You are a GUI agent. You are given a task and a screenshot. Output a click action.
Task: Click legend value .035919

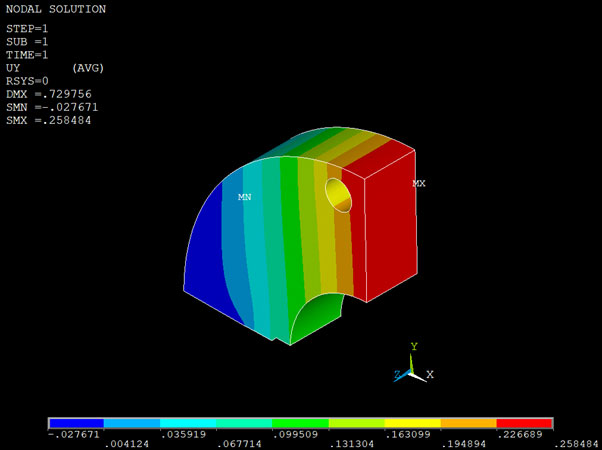(183, 435)
